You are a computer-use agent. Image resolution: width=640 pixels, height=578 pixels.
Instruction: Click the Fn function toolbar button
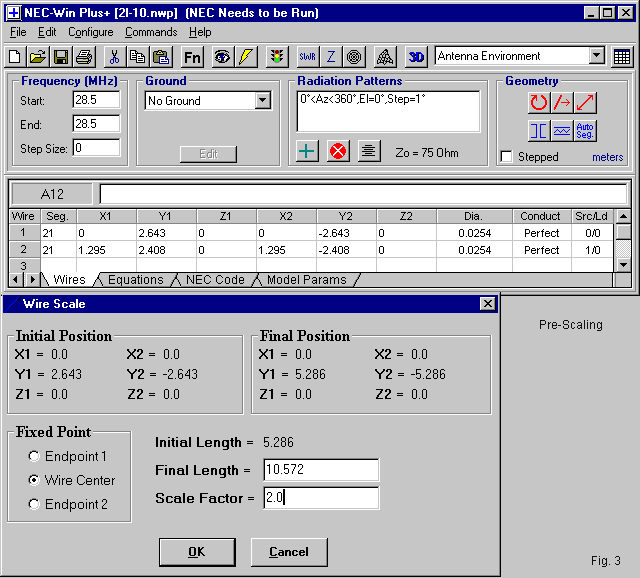tap(192, 57)
